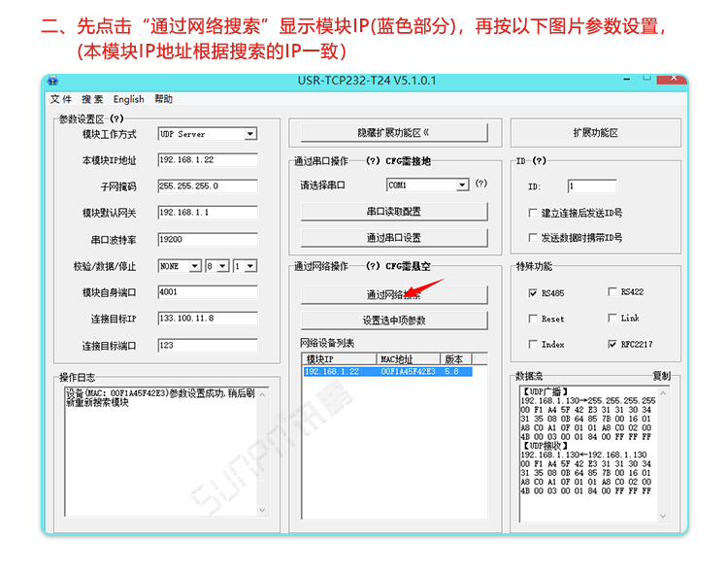This screenshot has height=574, width=728.
Task: Click the 【UDP广播】 line in data stream
Action: tap(546, 391)
